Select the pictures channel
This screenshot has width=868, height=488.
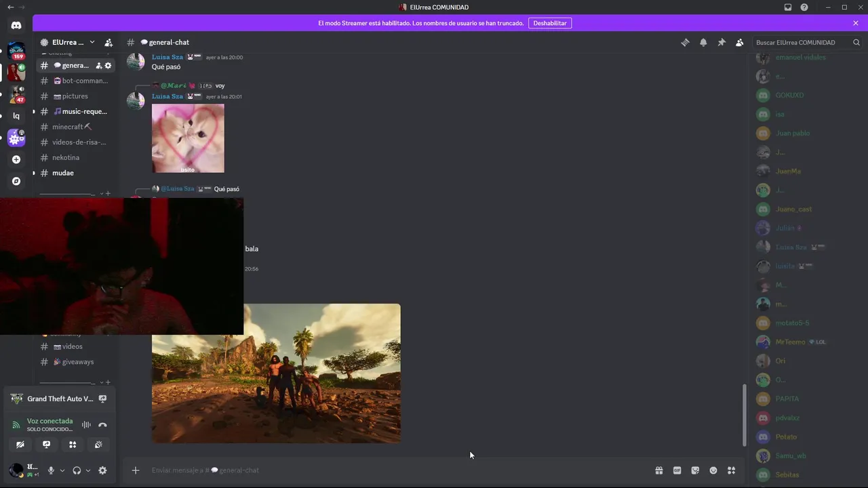[x=75, y=96]
